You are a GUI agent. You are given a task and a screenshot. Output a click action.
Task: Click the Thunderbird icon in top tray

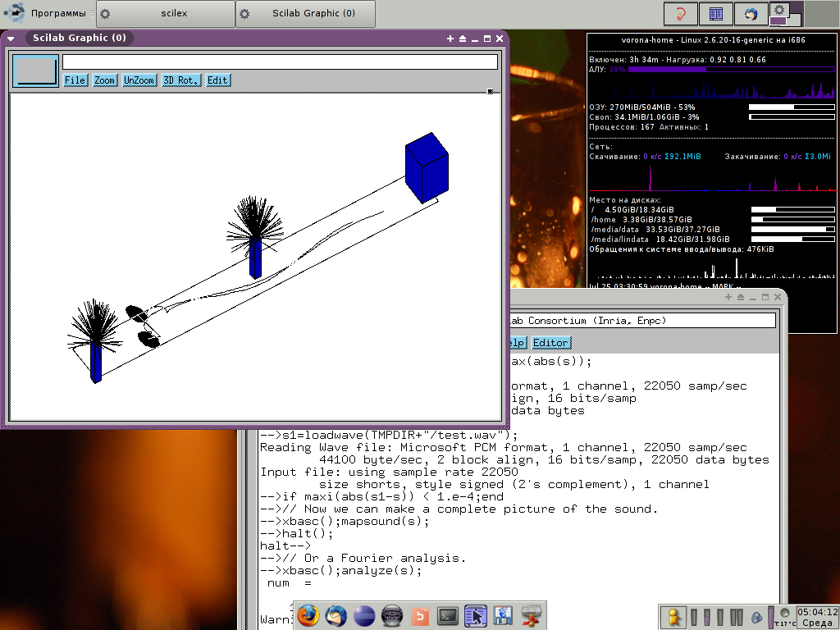[750, 14]
